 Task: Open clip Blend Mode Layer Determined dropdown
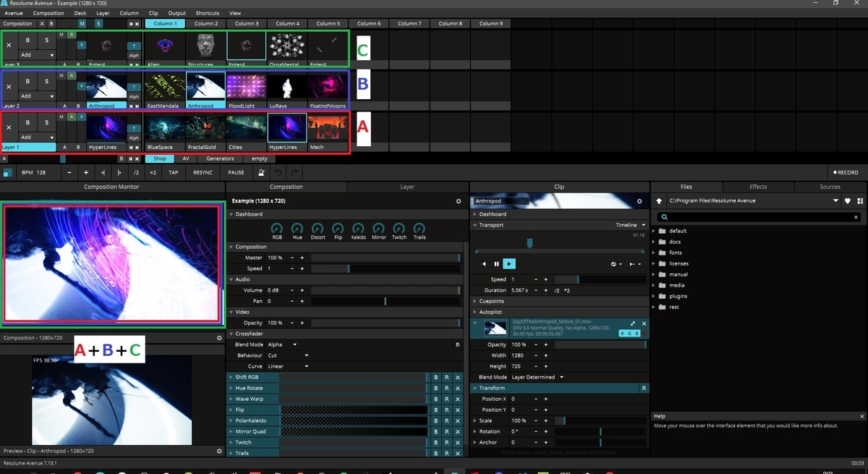tap(538, 377)
